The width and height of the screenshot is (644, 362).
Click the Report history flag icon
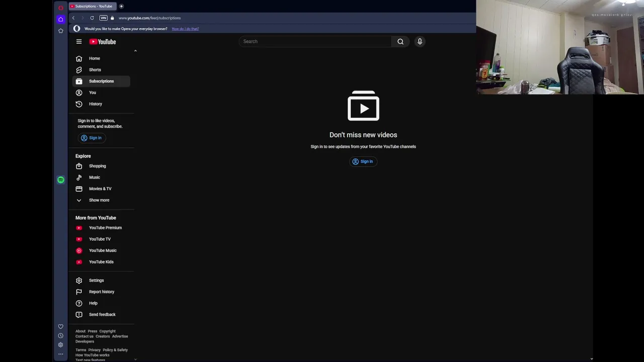coord(79,292)
